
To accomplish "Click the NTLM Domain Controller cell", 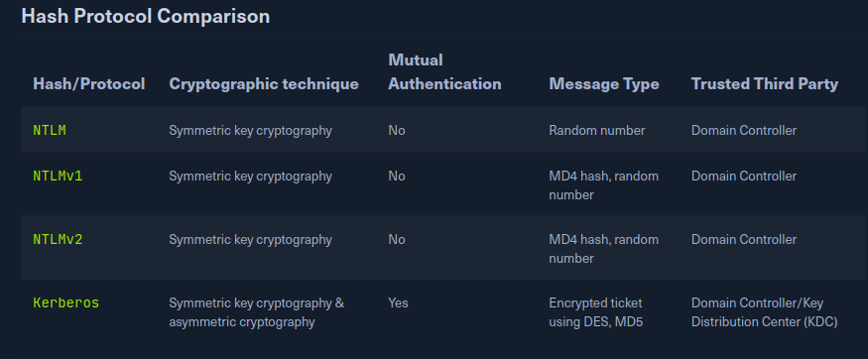I will click(743, 131).
